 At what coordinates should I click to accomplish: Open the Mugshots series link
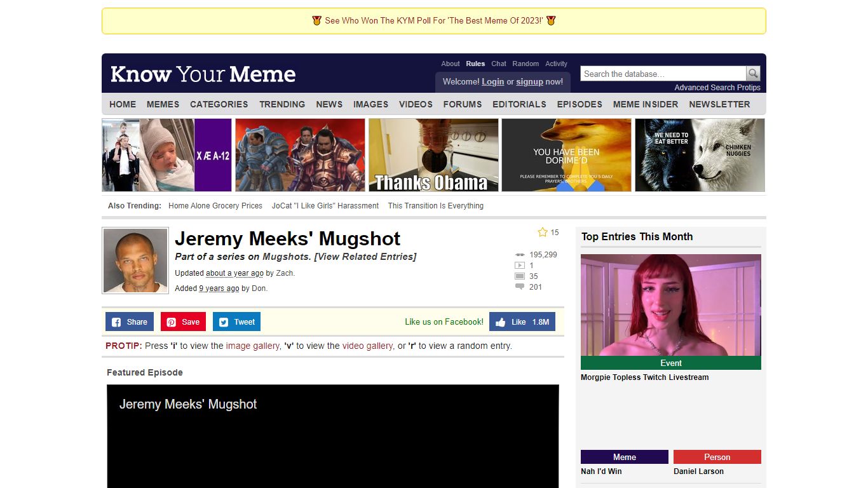point(287,257)
